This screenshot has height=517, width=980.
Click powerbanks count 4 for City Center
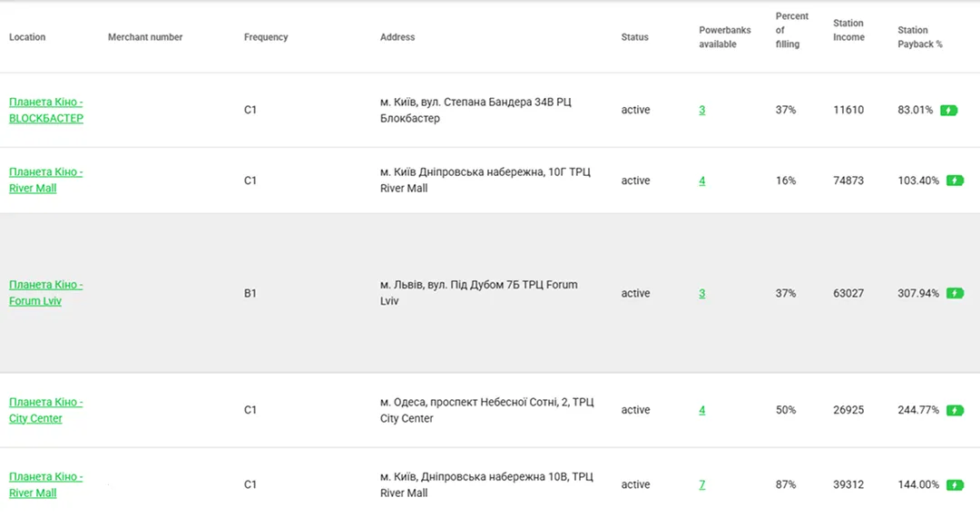(x=701, y=410)
